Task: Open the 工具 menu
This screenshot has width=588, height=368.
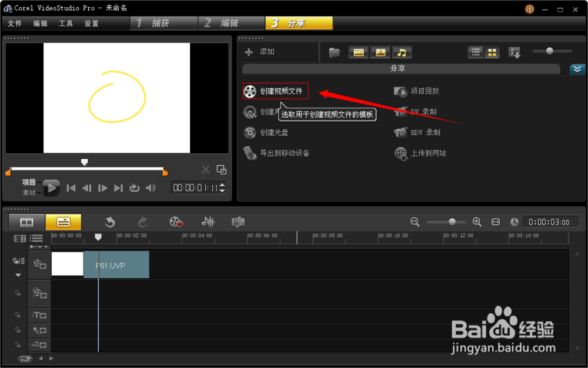Action: tap(66, 24)
